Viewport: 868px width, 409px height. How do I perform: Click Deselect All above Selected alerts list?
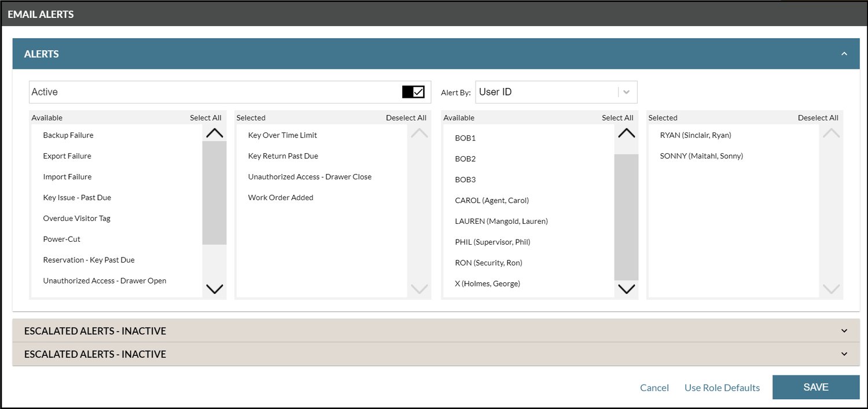pyautogui.click(x=406, y=117)
